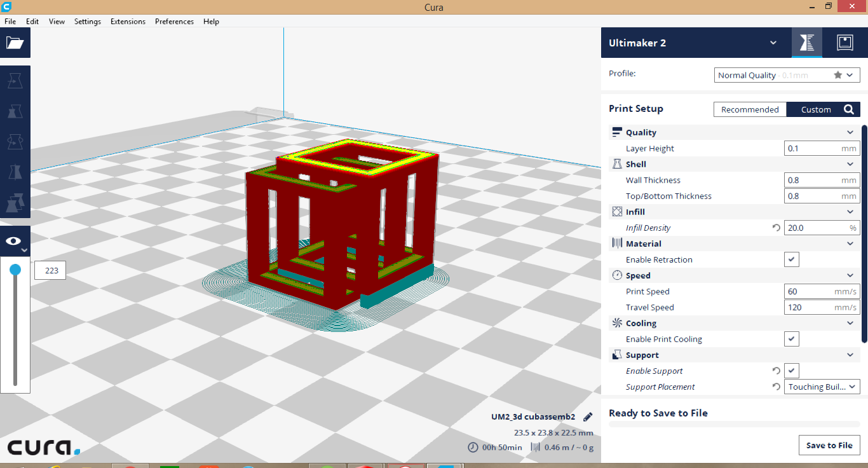Open the Normal Quality profile dropdown
Image resolution: width=868 pixels, height=468 pixels.
pyautogui.click(x=787, y=75)
